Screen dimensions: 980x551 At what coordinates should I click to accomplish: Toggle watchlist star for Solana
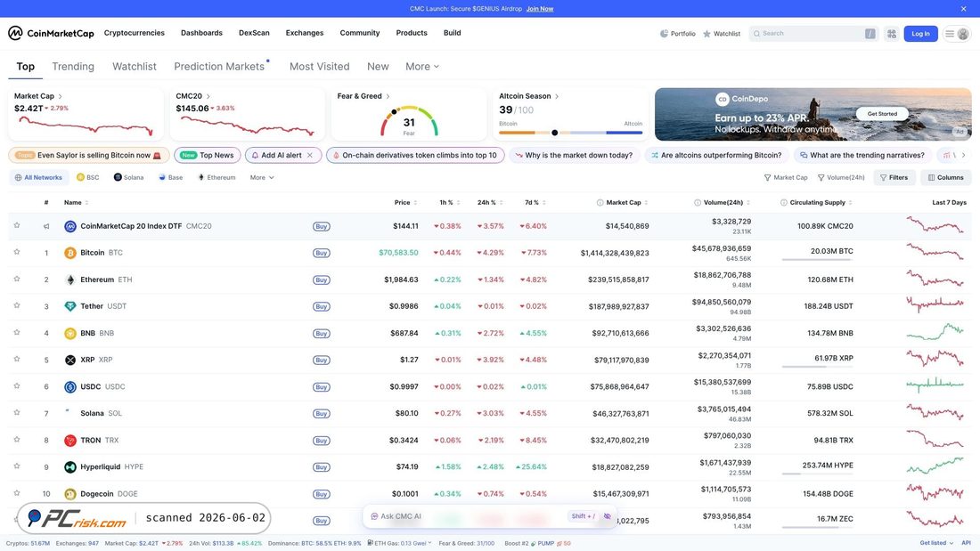pyautogui.click(x=17, y=412)
